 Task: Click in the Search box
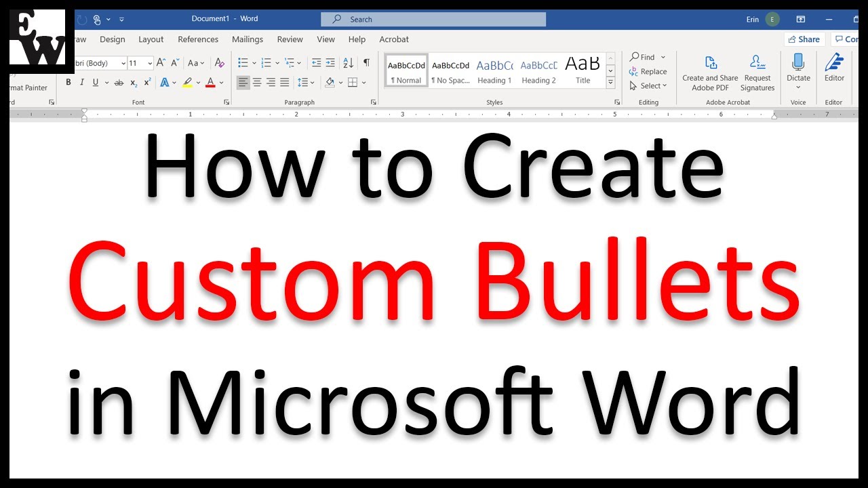[433, 19]
